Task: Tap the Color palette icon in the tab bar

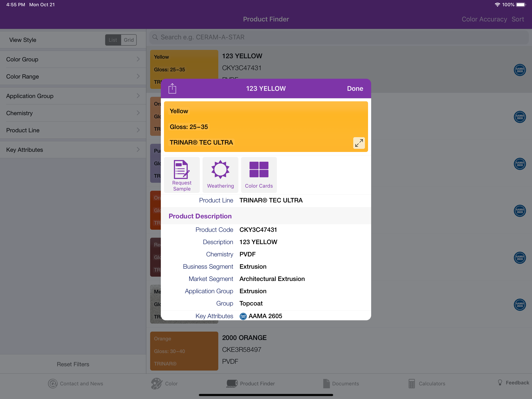Action: tap(157, 384)
